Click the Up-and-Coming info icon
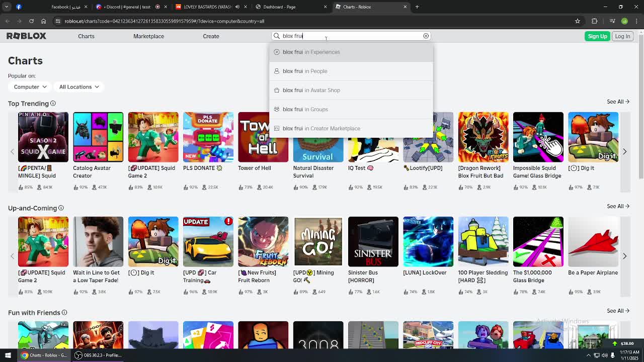The image size is (644, 362). (x=61, y=208)
